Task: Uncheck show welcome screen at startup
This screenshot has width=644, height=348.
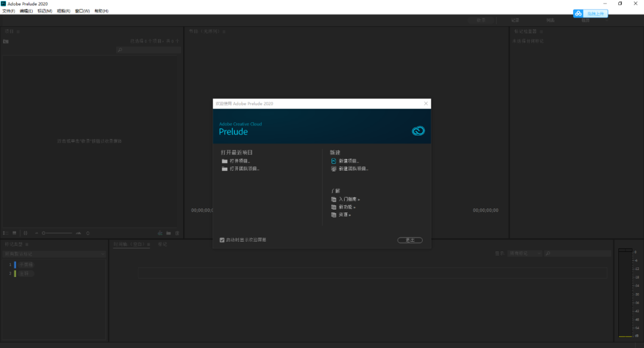Action: (222, 240)
